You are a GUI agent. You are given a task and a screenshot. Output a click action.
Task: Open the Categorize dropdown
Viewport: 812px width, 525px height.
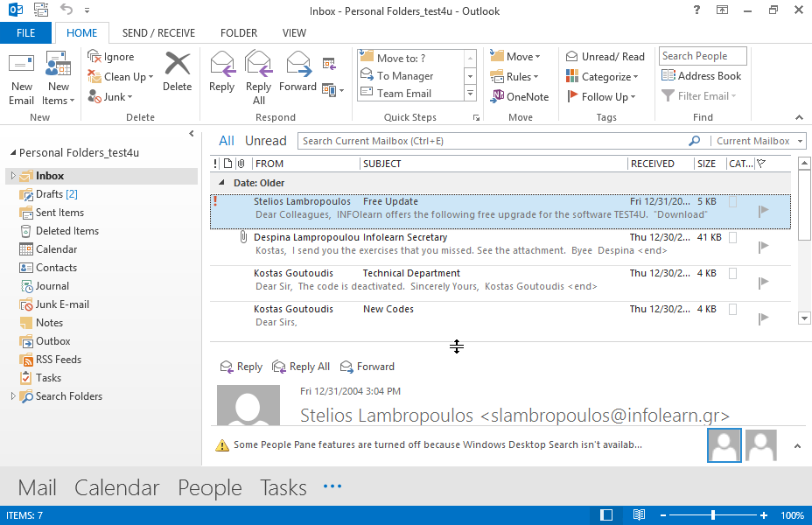[602, 77]
